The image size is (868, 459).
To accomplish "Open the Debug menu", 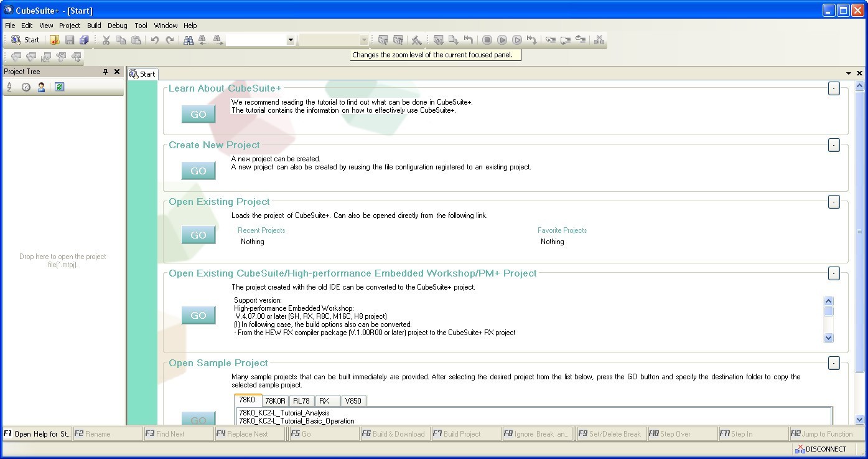I will 118,26.
